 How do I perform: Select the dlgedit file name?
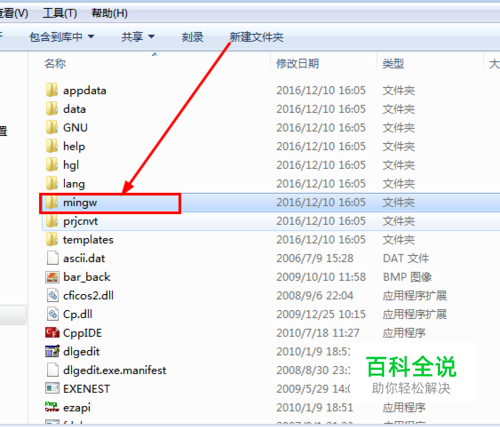pos(81,352)
